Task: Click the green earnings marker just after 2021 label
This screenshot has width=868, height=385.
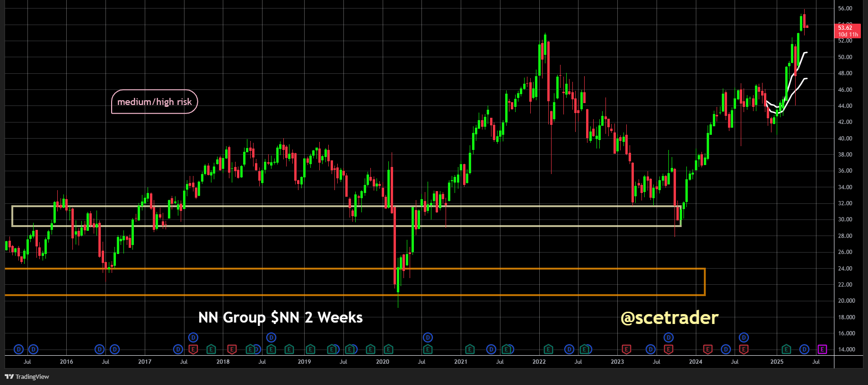Action: (470, 350)
